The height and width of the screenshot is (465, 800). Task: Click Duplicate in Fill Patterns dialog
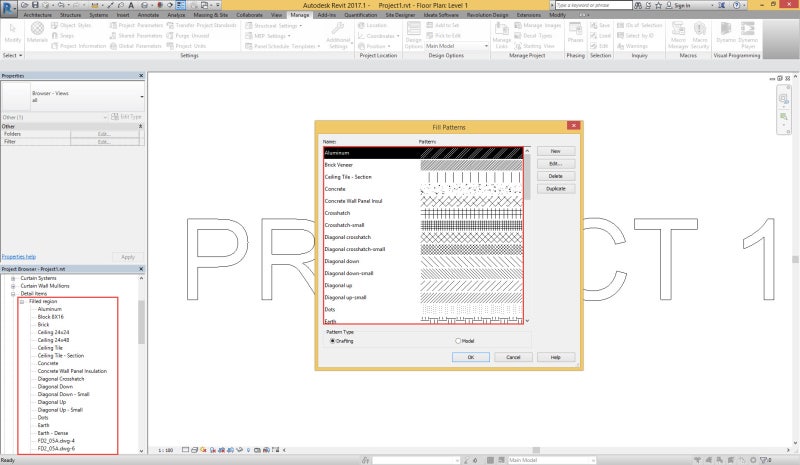pos(556,189)
